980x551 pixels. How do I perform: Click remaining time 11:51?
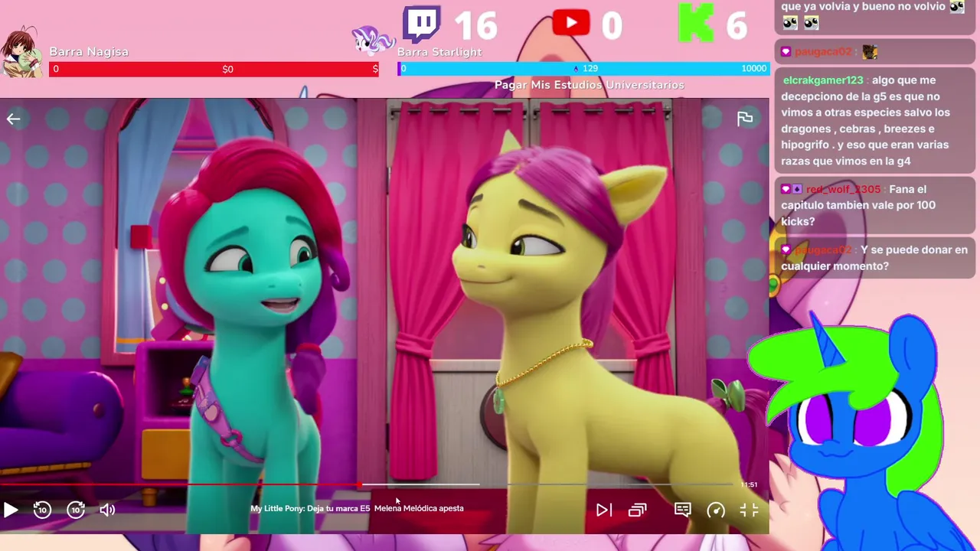pos(749,484)
